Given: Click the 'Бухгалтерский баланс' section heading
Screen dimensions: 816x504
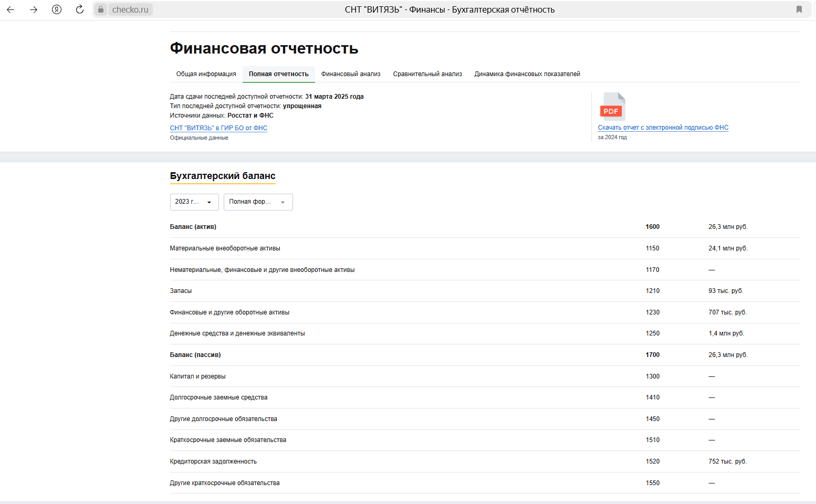Looking at the screenshot, I should tap(223, 176).
